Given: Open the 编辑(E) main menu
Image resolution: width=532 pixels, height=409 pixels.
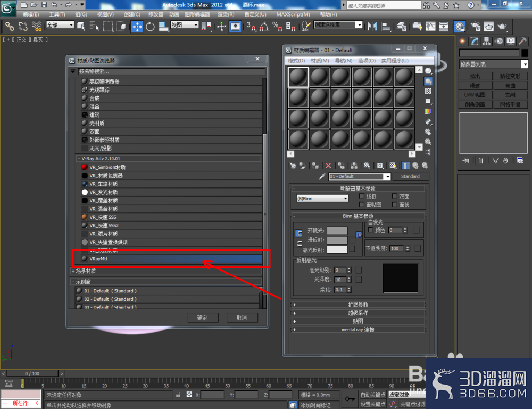Looking at the screenshot, I should click(x=30, y=14).
